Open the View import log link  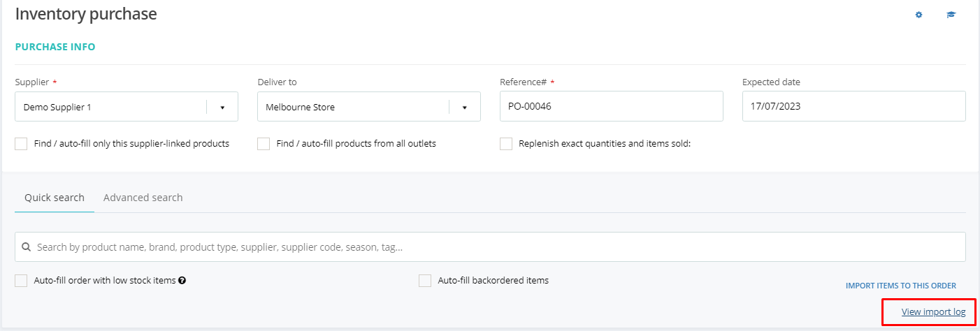click(x=933, y=312)
